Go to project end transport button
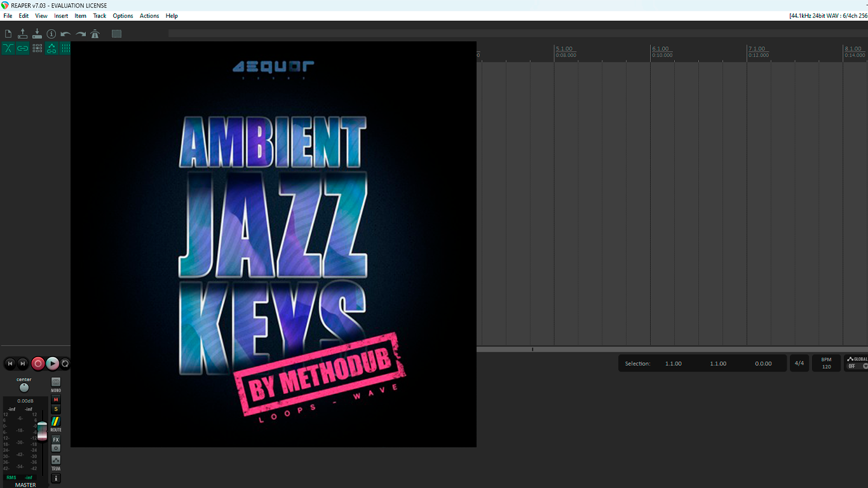The image size is (868, 488). pos(23,363)
